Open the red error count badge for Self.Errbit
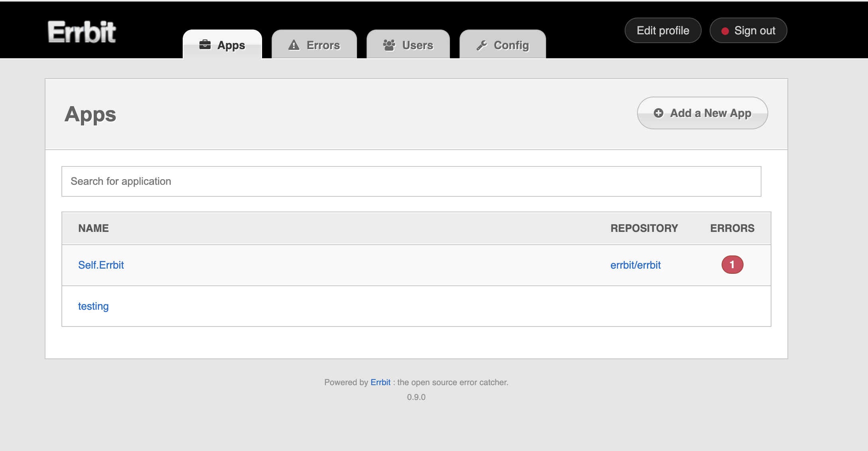Image resolution: width=868 pixels, height=451 pixels. [732, 265]
